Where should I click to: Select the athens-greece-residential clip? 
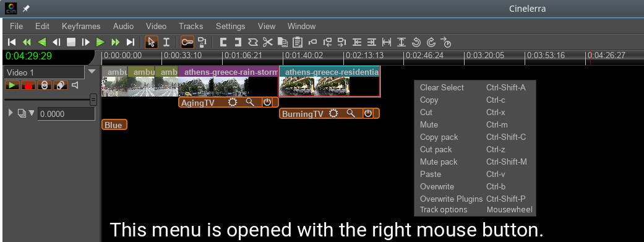click(329, 81)
